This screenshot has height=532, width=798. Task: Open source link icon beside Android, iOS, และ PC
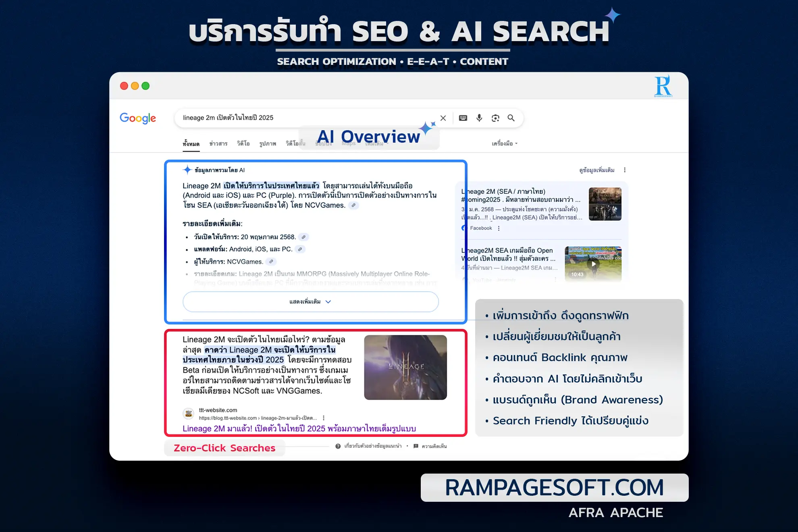[300, 249]
